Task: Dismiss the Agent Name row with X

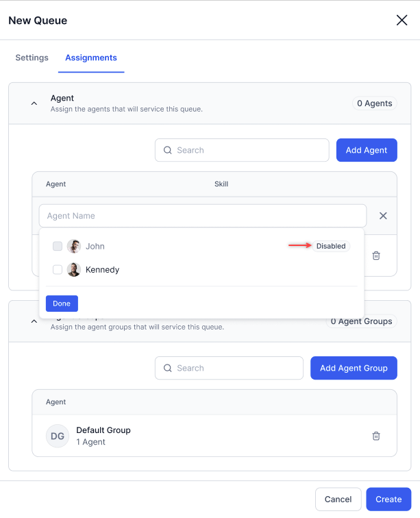Action: pyautogui.click(x=383, y=216)
